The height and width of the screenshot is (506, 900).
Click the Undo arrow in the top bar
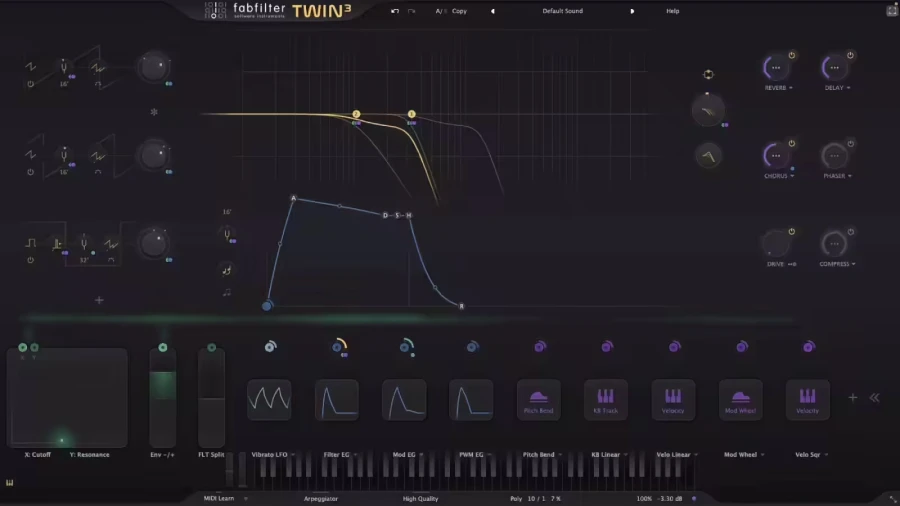[x=395, y=11]
